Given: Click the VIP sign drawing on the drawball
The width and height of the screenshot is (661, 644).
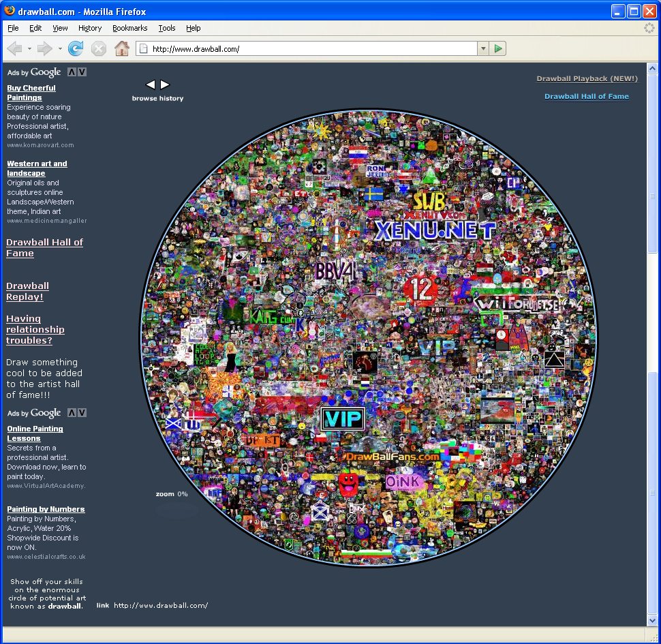Looking at the screenshot, I should point(343,419).
